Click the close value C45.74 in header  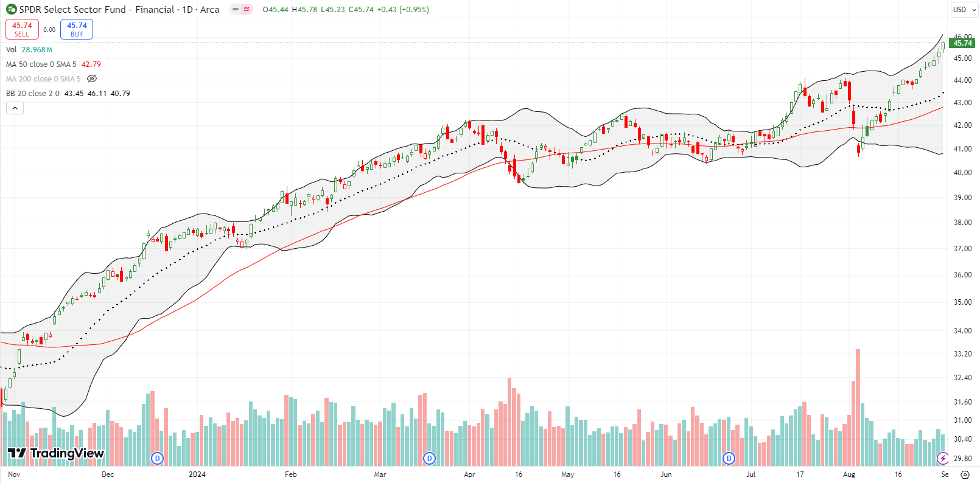click(x=361, y=9)
